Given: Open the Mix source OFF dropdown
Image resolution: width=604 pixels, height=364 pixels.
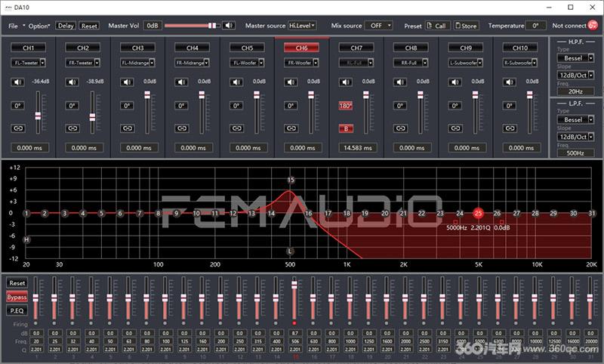Looking at the screenshot, I should pos(379,26).
